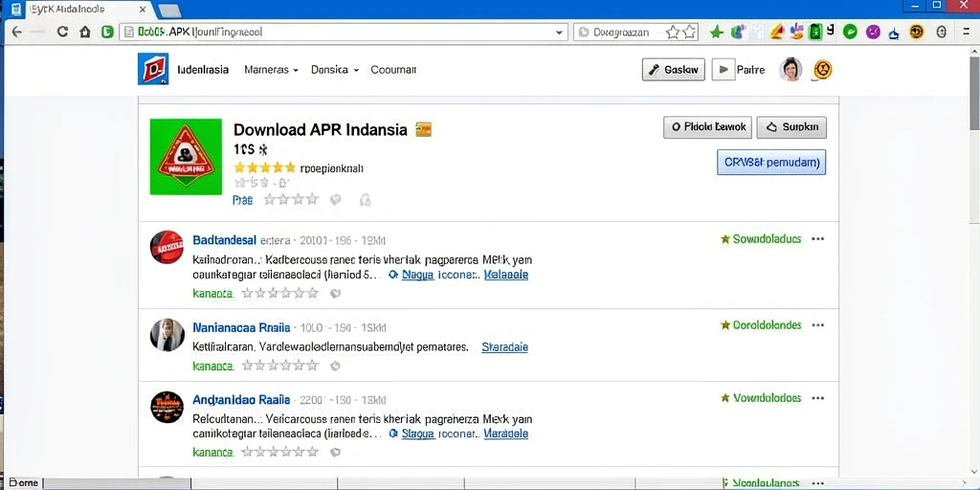Screen dimensions: 980x490
Task: Toggle the Sowndoladucs star on first entry
Action: pos(725,238)
